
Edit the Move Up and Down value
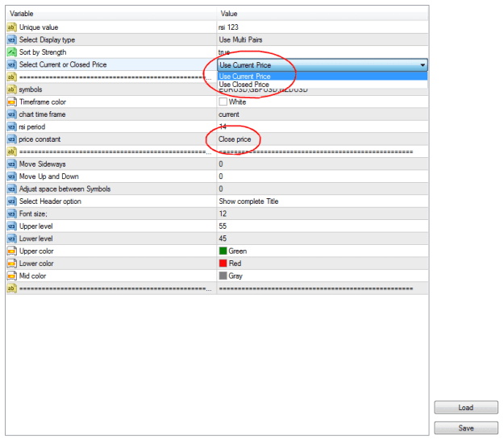coord(323,176)
